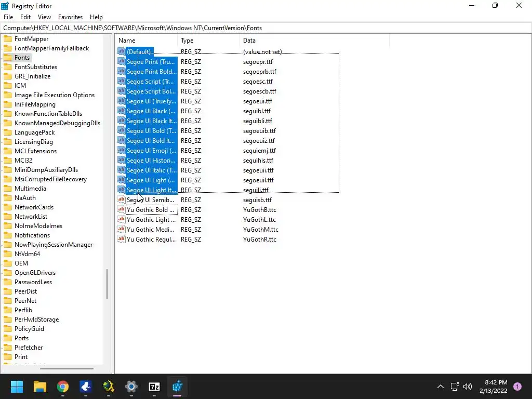Click the string icon of Yu Gothic Medi... value
This screenshot has height=399, width=532.
[x=121, y=229]
